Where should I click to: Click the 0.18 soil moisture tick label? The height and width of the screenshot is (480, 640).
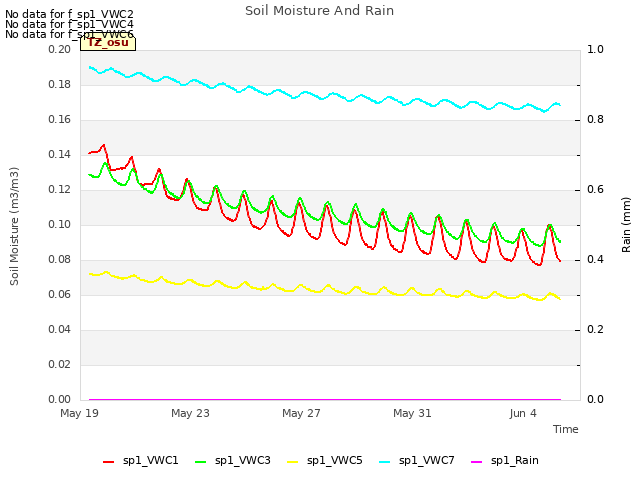pos(60,84)
